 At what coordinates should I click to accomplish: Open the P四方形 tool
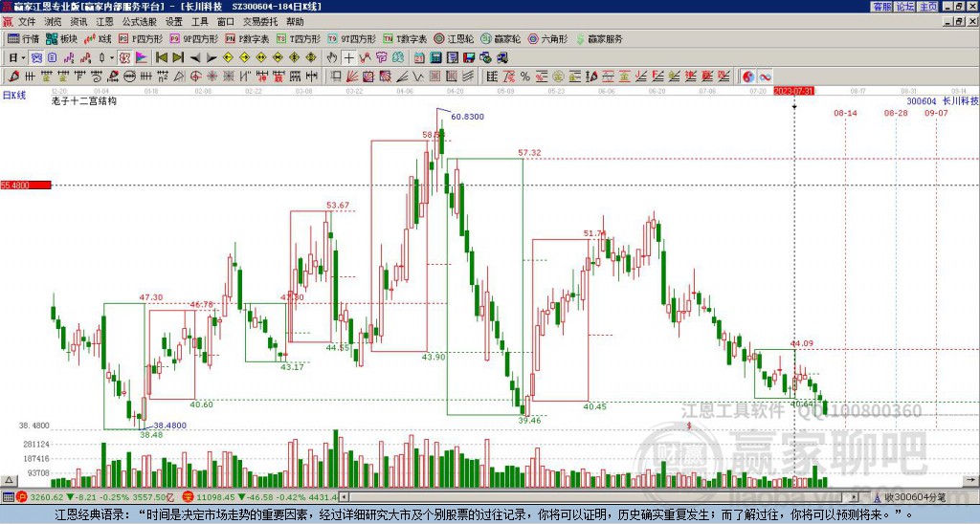coord(141,38)
